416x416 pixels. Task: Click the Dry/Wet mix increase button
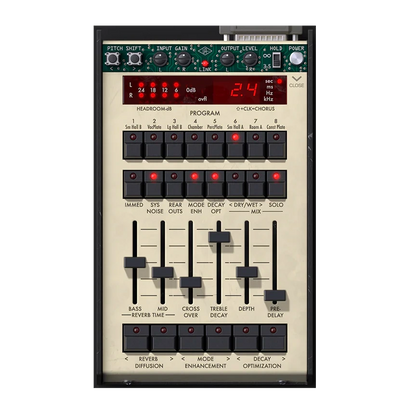256,184
